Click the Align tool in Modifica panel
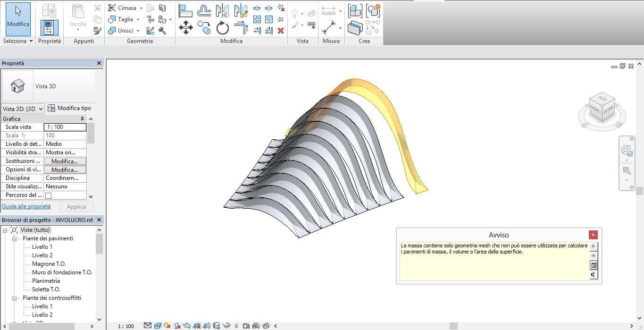 186,10
